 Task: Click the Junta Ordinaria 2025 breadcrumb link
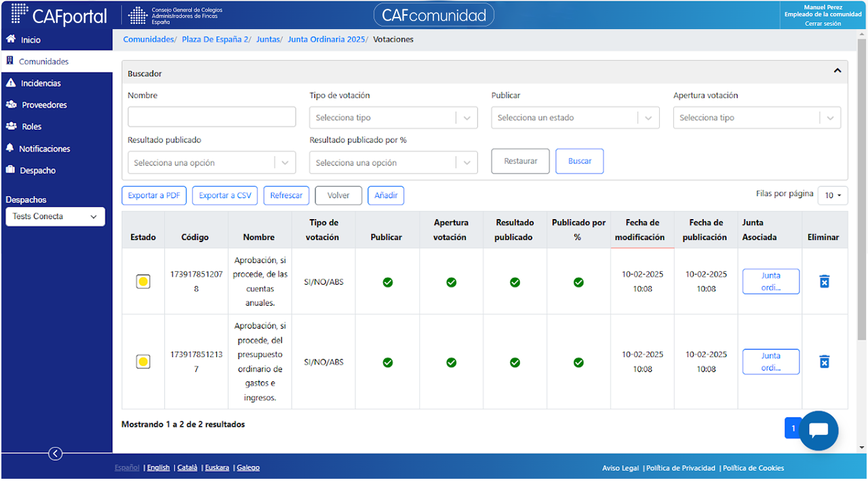coord(326,39)
